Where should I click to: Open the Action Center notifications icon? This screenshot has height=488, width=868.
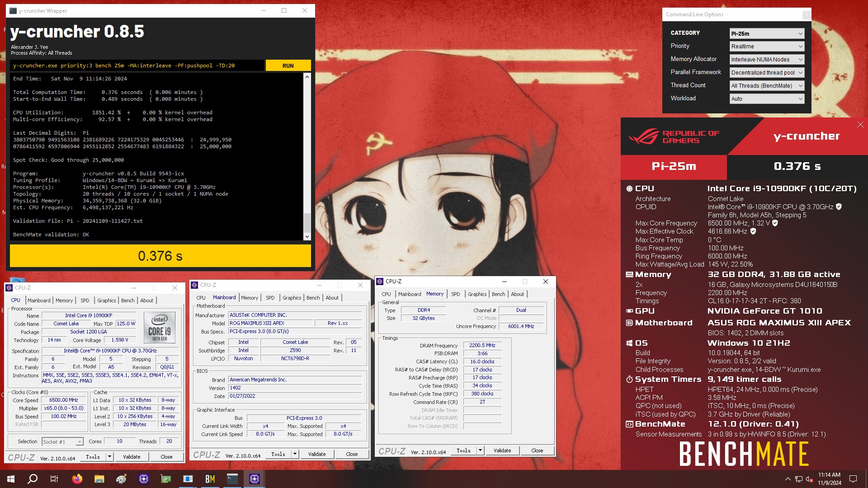tap(853, 479)
